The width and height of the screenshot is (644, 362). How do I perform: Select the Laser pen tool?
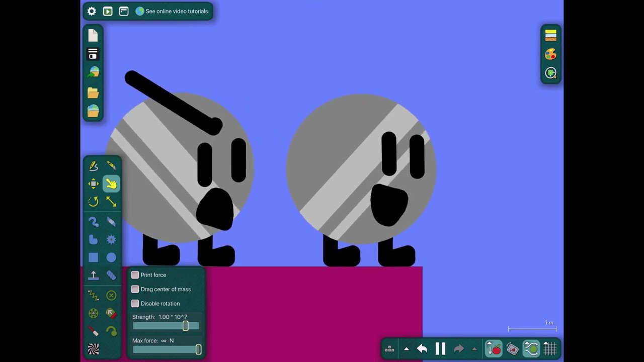click(94, 331)
